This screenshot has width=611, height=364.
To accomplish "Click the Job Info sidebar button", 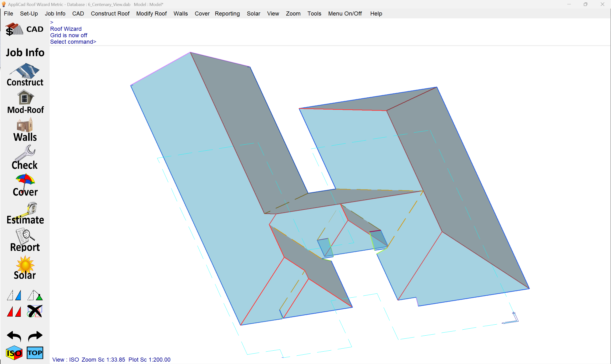I will point(25,53).
